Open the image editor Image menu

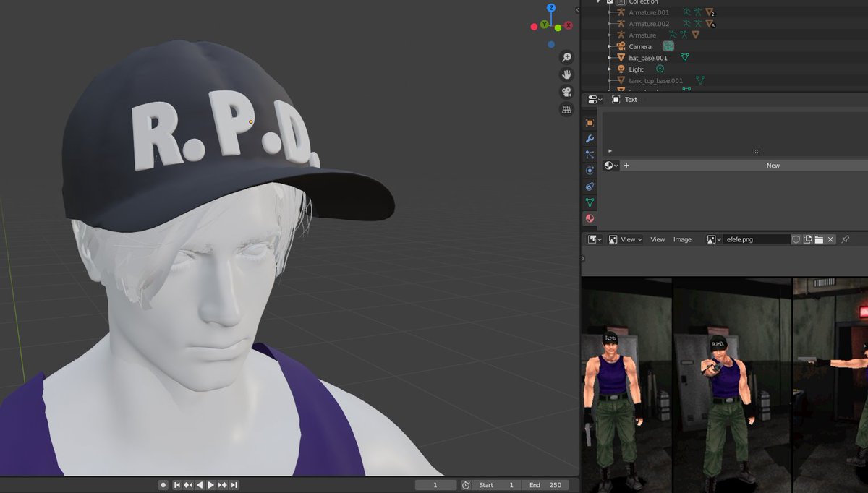coord(682,239)
